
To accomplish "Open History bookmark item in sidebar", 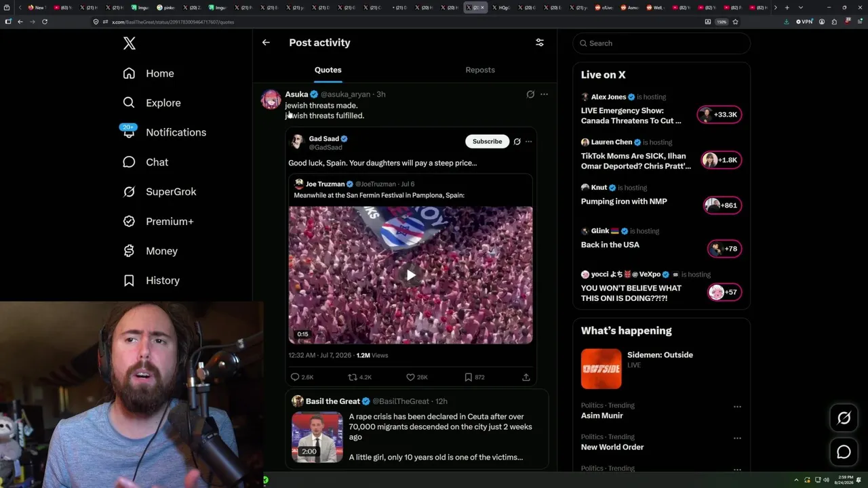I will click(151, 281).
